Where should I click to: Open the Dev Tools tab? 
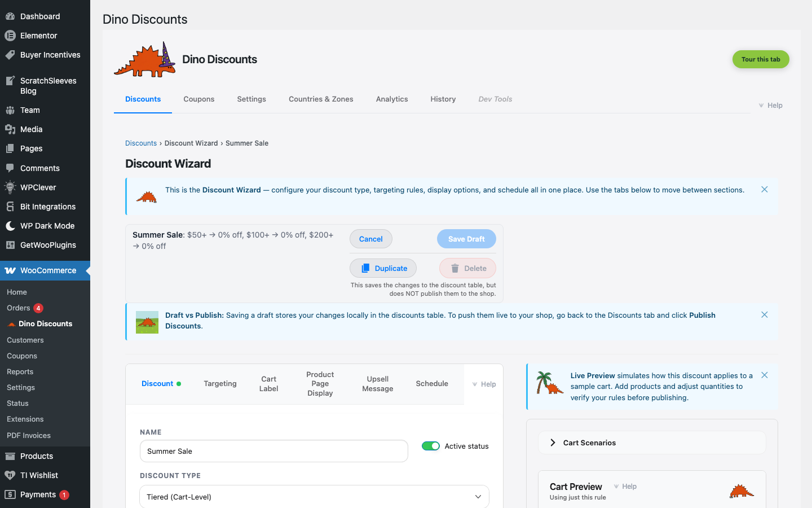click(x=495, y=99)
